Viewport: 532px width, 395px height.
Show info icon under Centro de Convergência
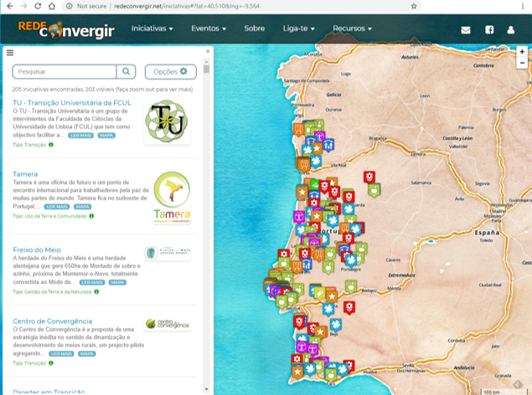(51, 363)
